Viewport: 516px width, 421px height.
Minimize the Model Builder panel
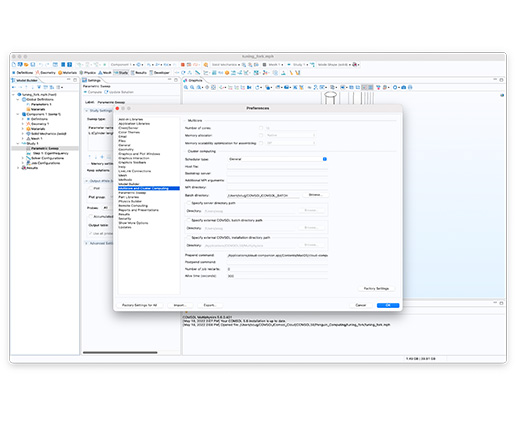point(69,80)
